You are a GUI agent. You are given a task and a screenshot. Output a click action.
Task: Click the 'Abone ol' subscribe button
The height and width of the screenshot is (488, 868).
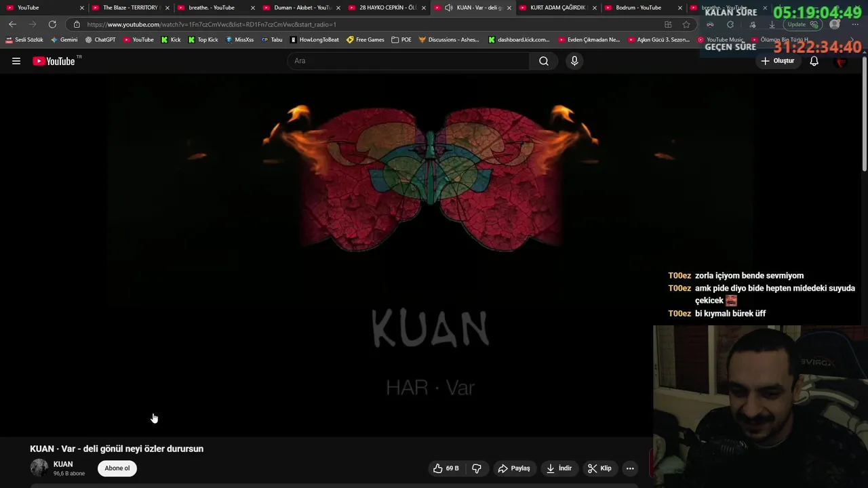pos(117,468)
